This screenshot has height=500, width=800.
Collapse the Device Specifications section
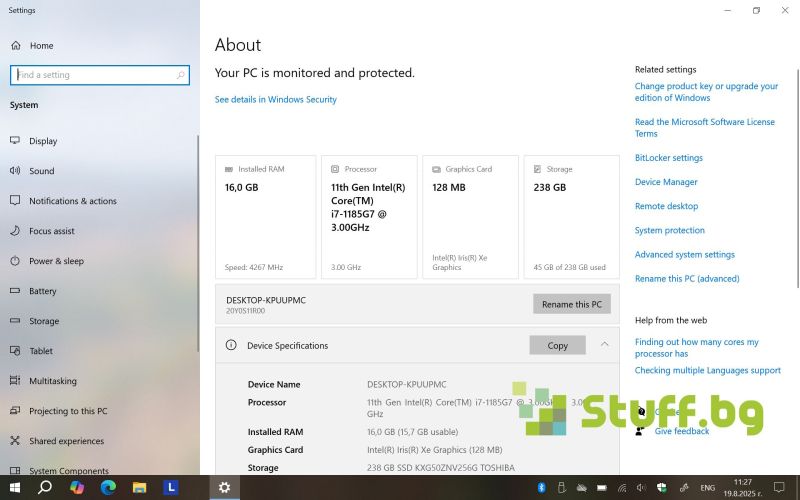[604, 345]
